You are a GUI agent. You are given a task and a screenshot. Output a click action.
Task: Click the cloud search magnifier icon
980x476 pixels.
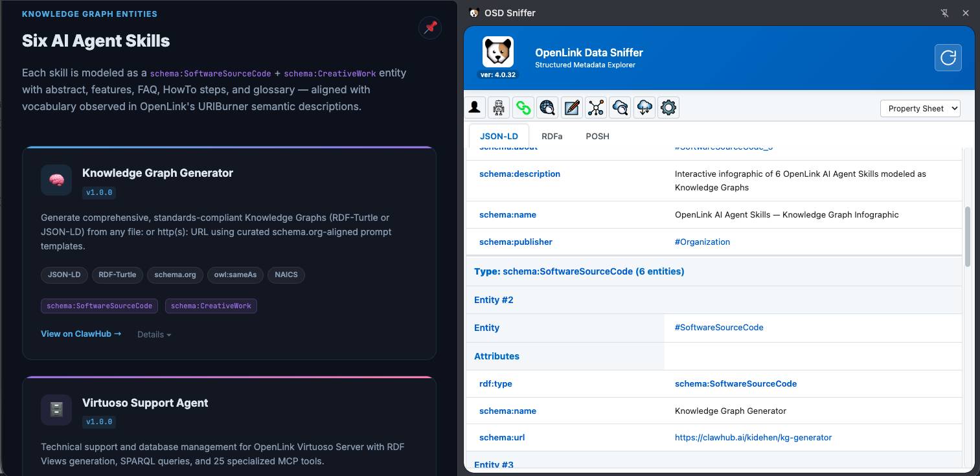coord(620,108)
